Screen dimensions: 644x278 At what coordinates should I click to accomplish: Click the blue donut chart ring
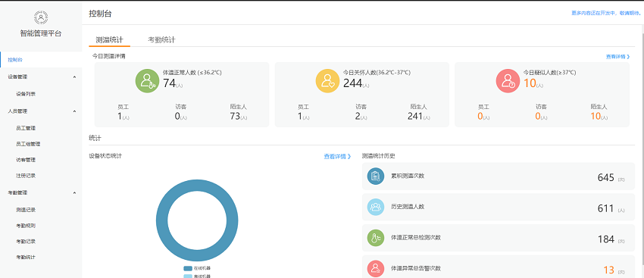tap(163, 220)
